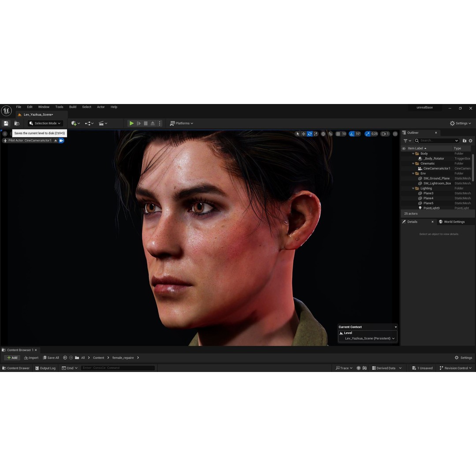Switch to World Settings tab
This screenshot has height=476, width=476.
[x=452, y=222]
